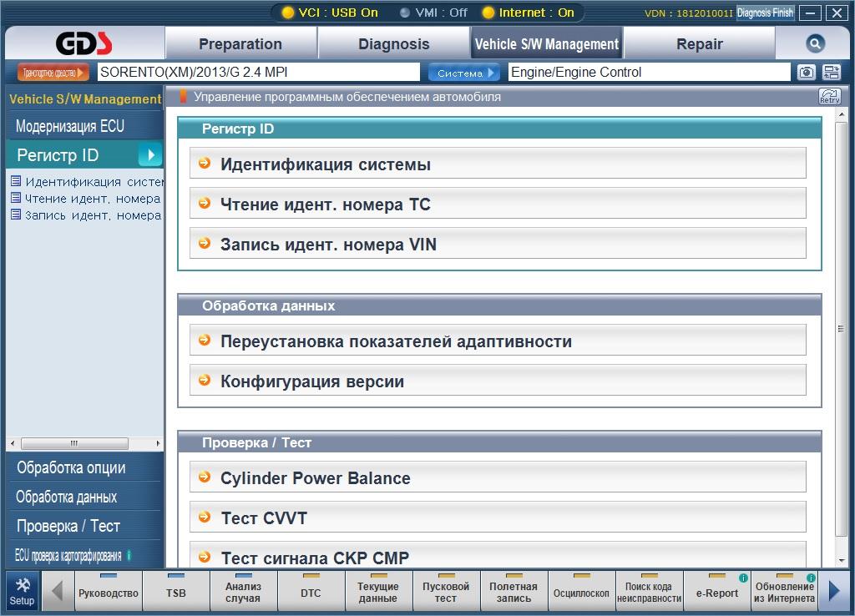This screenshot has width=855, height=616.
Task: Open the Транспортное средство vehicle selector
Action: pyautogui.click(x=53, y=73)
